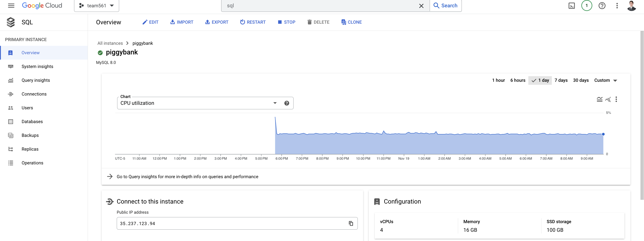Open the chart's three-dot options menu
The height and width of the screenshot is (241, 644).
(x=616, y=99)
